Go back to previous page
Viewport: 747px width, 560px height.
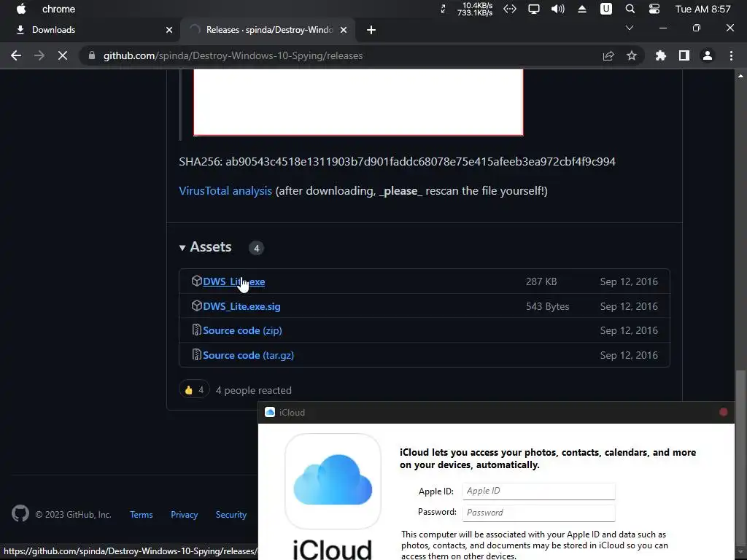pos(16,55)
